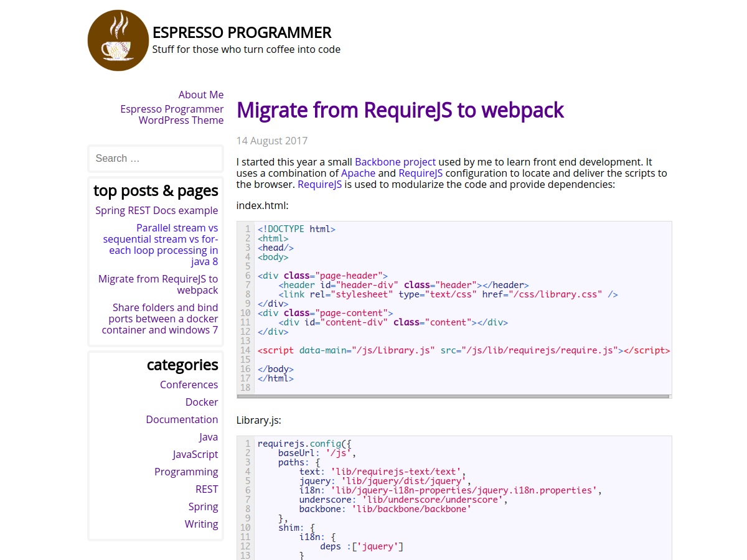Click inside the Search field

(x=155, y=158)
